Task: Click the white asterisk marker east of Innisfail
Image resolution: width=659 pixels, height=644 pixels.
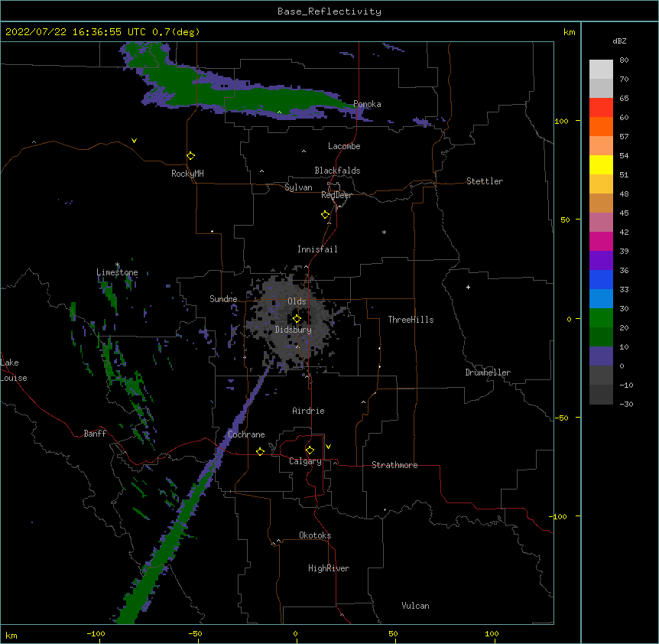Action: point(384,232)
